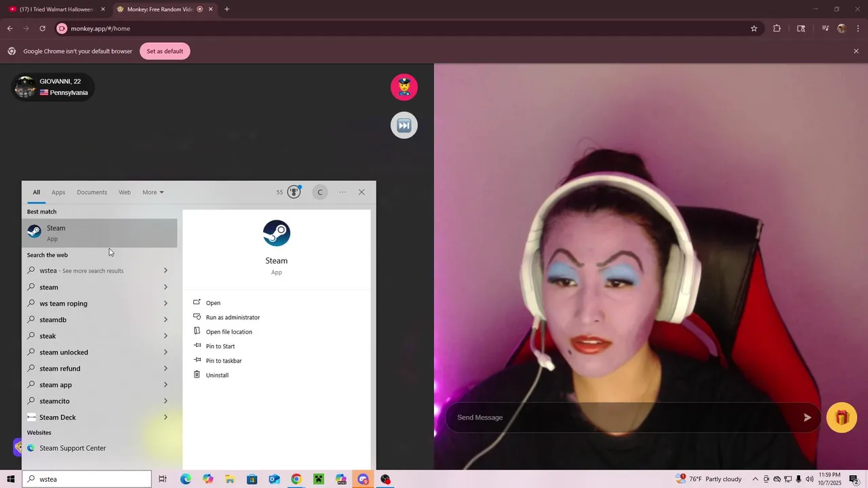The width and height of the screenshot is (868, 488).
Task: Select Pin to Start for Steam
Action: click(220, 346)
